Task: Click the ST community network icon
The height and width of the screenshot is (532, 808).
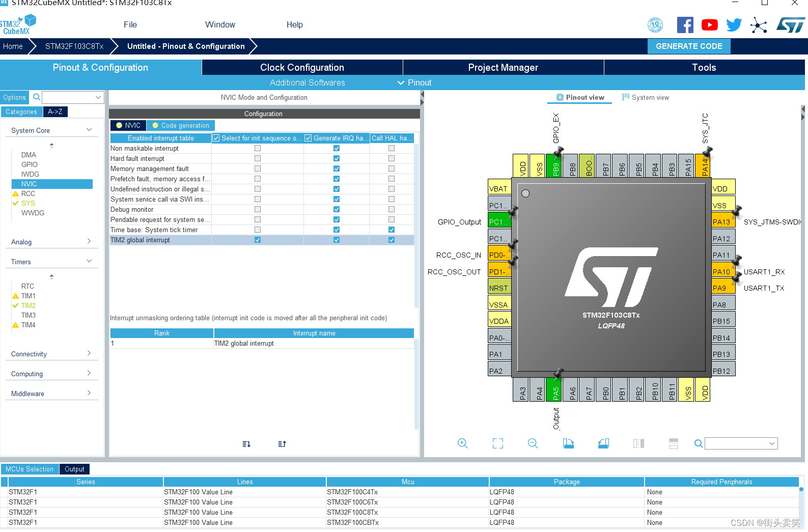Action: coord(759,25)
